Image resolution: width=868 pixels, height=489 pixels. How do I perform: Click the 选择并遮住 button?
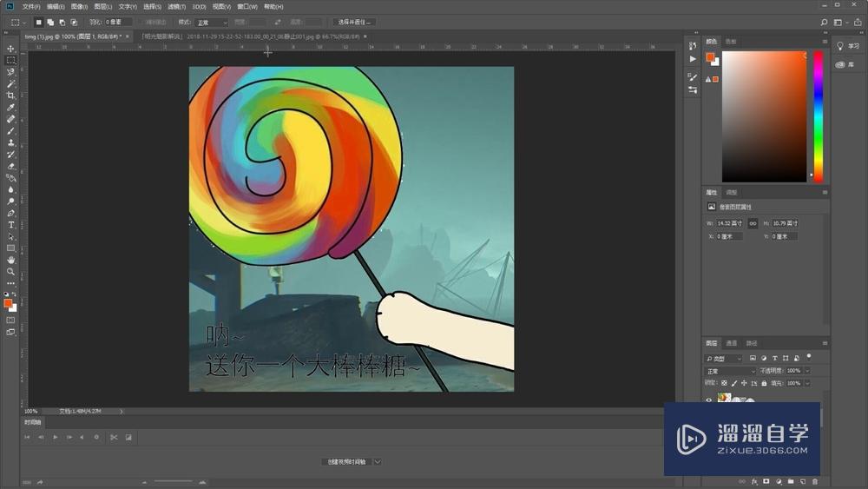click(x=354, y=22)
